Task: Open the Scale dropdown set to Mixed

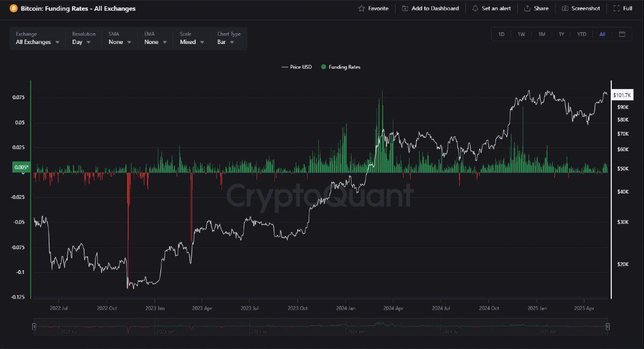Action: [192, 38]
